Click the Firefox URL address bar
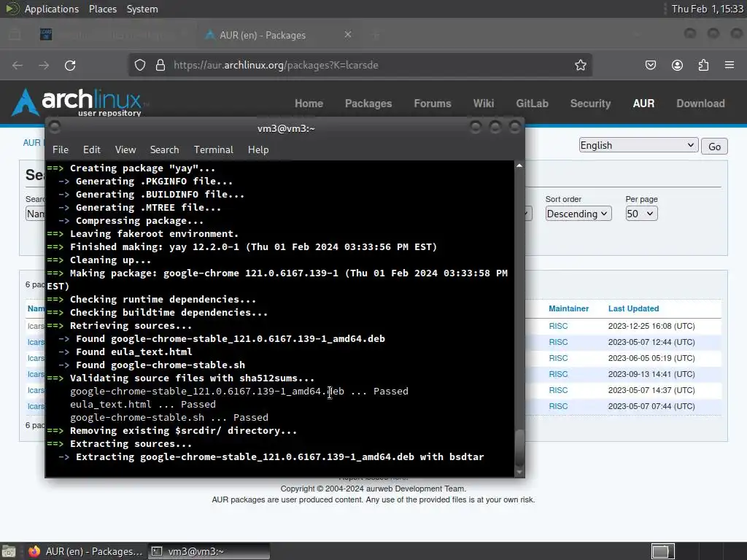 click(x=360, y=65)
